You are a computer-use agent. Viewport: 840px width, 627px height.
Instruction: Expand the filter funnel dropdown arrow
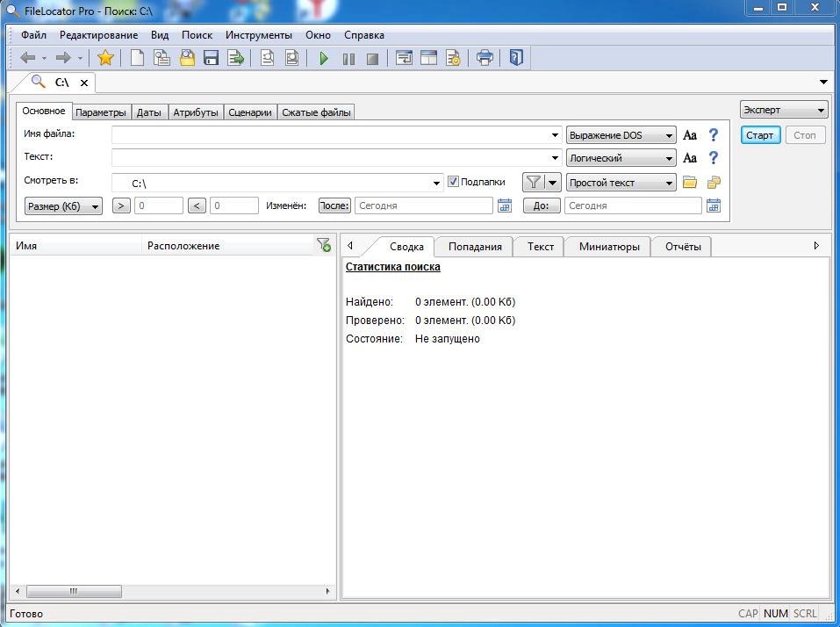553,182
